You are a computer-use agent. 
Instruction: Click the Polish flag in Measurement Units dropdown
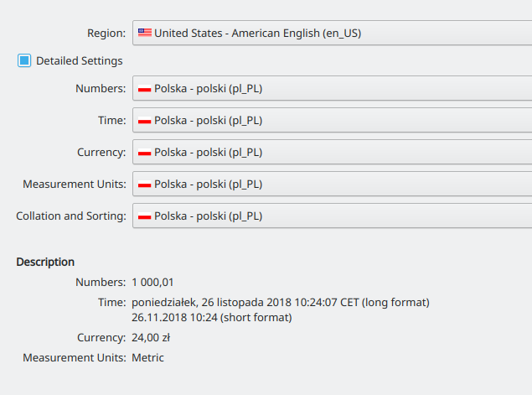coord(145,185)
